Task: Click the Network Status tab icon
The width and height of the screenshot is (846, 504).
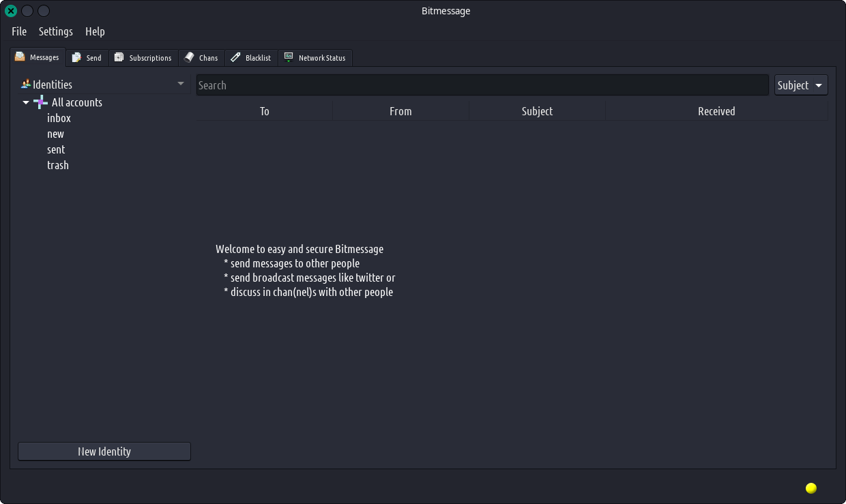Action: tap(289, 58)
